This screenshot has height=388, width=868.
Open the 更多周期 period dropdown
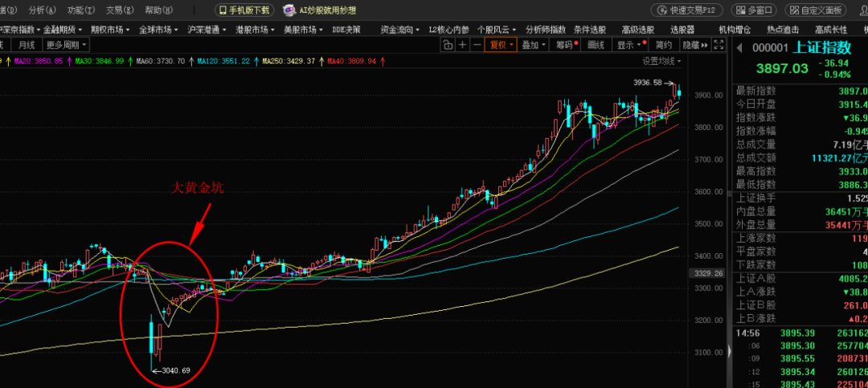pyautogui.click(x=66, y=45)
